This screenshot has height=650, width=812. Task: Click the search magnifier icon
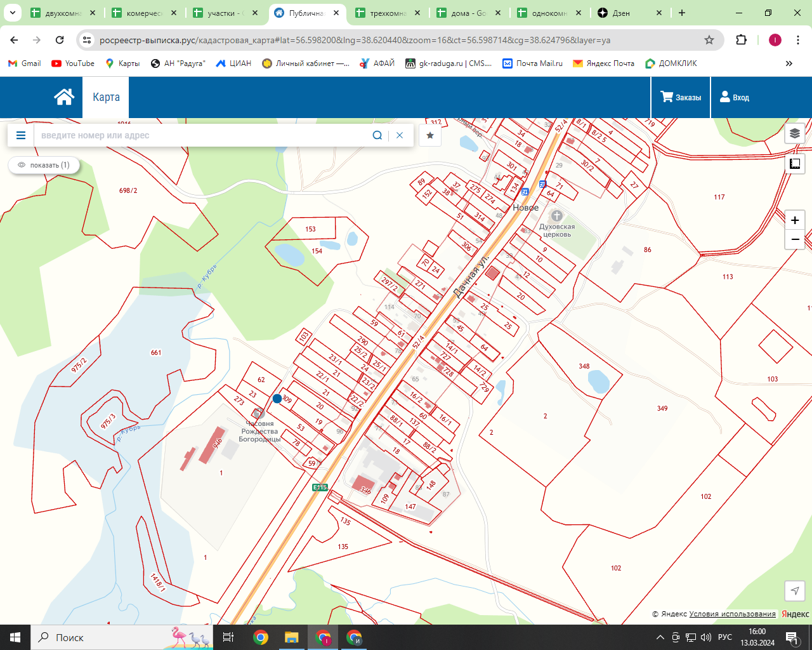pyautogui.click(x=377, y=135)
